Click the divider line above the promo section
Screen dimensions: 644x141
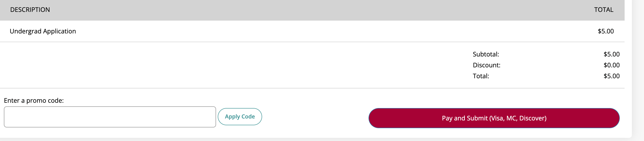point(300,88)
